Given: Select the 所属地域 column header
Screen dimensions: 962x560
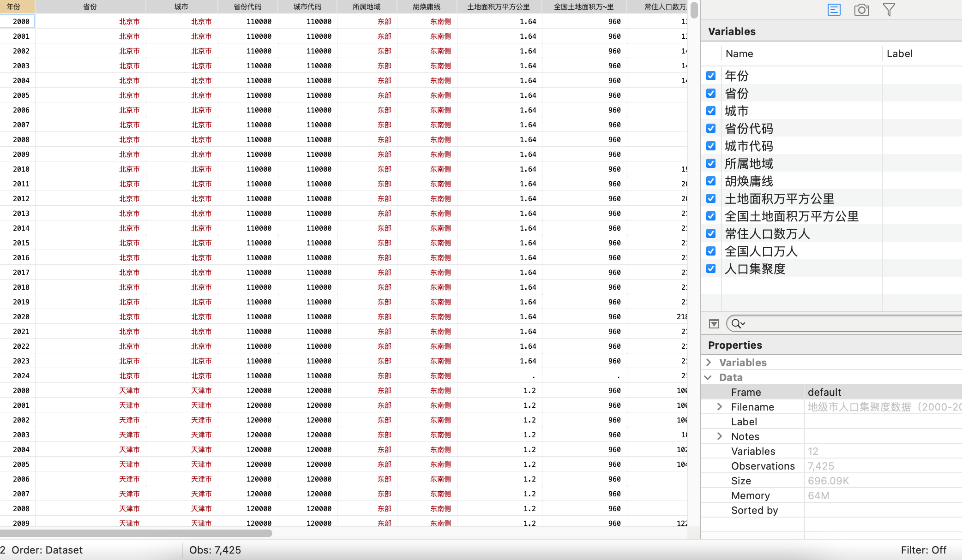Looking at the screenshot, I should 367,6.
